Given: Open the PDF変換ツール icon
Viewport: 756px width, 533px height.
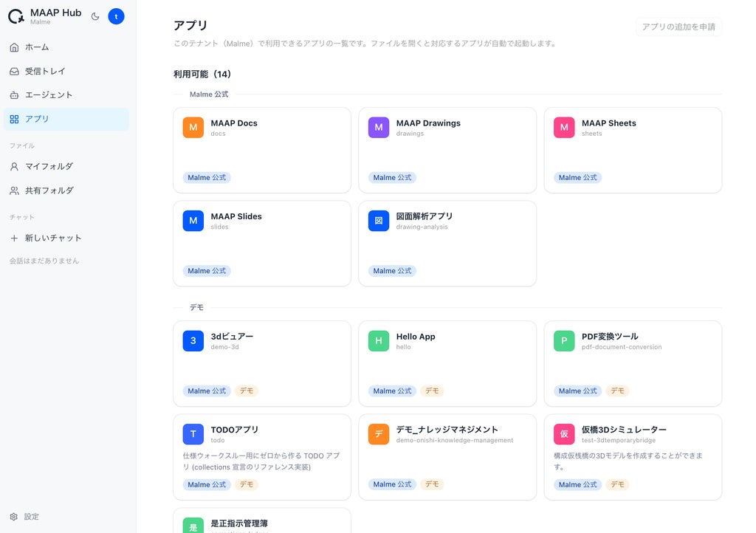Looking at the screenshot, I should (x=564, y=341).
